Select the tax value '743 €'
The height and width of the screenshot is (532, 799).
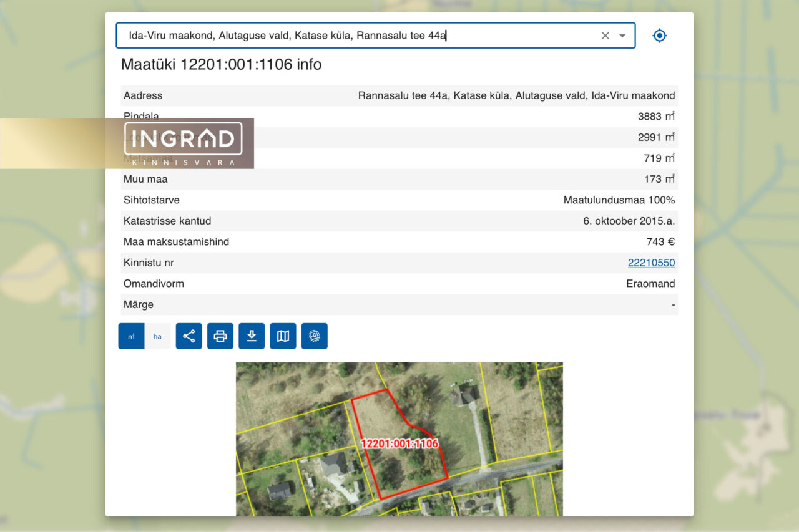click(x=661, y=242)
